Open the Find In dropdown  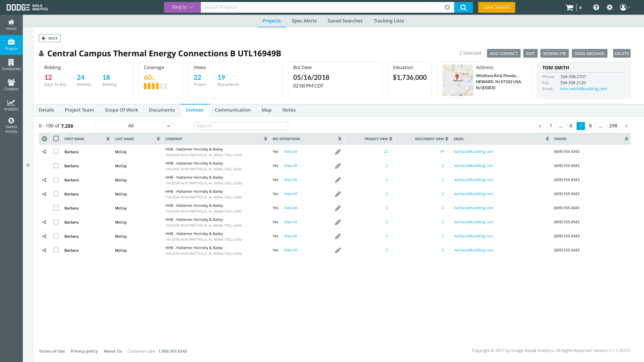[182, 7]
